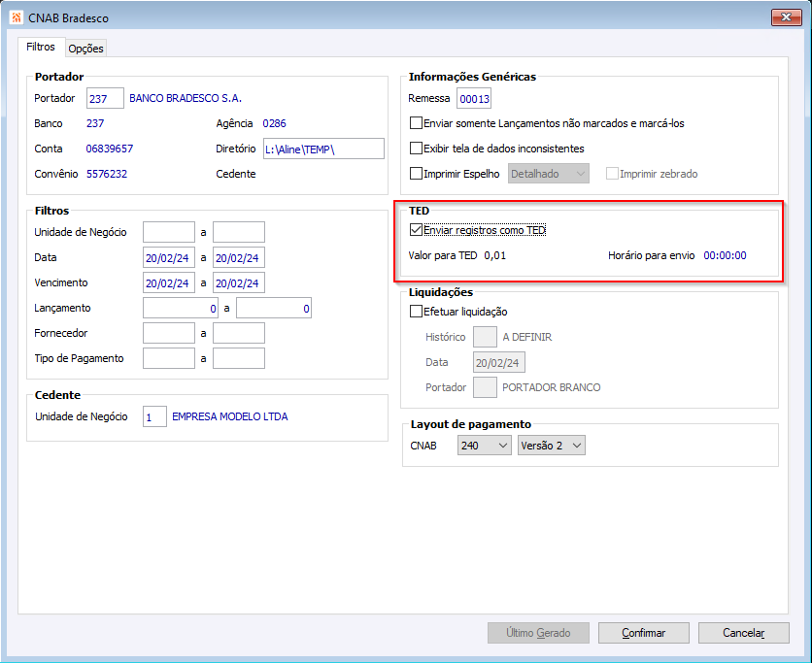Viewport: 812px width, 663px height.
Task: Click the second Unidade de Negócio filter field
Action: click(x=239, y=232)
